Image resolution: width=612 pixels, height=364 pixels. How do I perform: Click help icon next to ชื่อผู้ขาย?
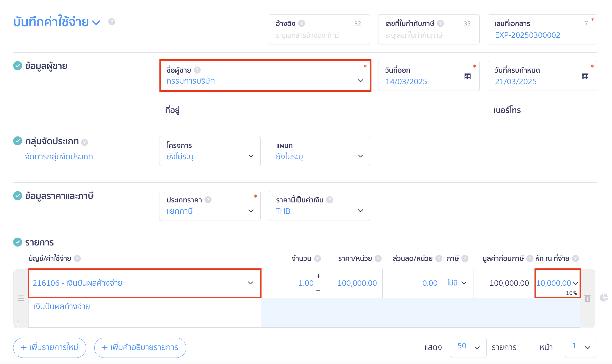(197, 70)
